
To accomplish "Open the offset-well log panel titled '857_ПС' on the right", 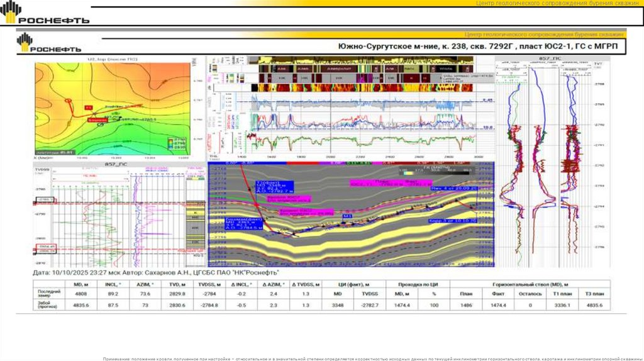I will click(x=552, y=162).
